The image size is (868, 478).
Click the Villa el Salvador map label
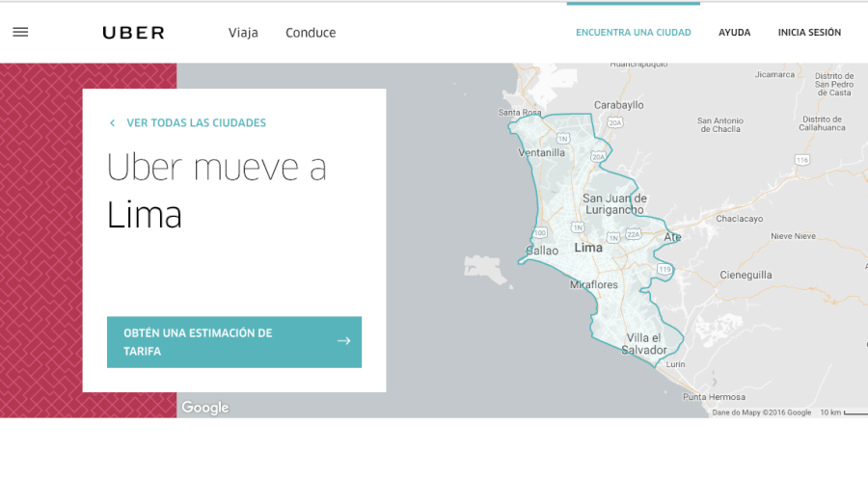tap(644, 343)
